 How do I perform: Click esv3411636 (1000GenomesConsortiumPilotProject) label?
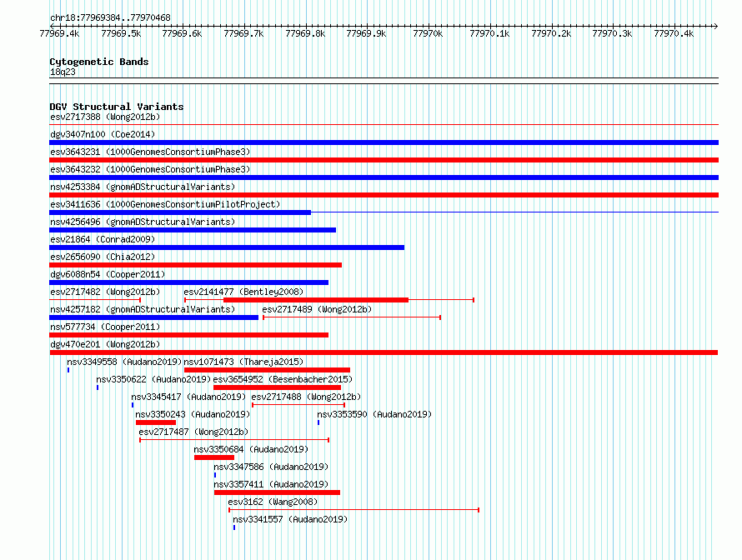click(165, 204)
